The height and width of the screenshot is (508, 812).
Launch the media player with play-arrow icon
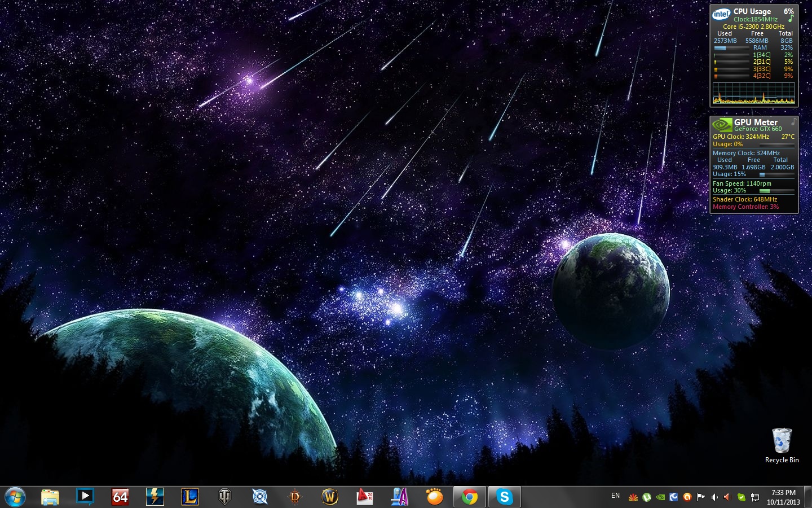click(85, 497)
